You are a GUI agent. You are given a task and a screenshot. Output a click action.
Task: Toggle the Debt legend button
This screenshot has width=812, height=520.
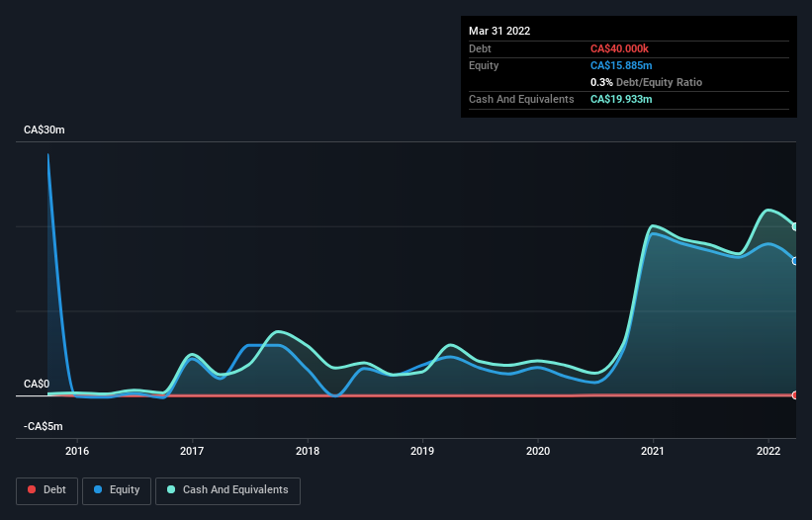pyautogui.click(x=47, y=490)
